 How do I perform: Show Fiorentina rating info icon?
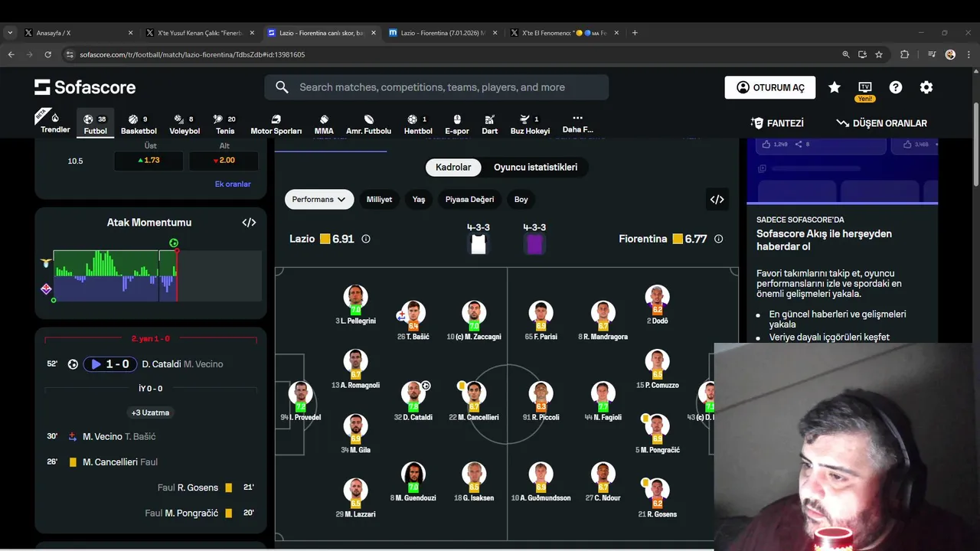point(718,239)
